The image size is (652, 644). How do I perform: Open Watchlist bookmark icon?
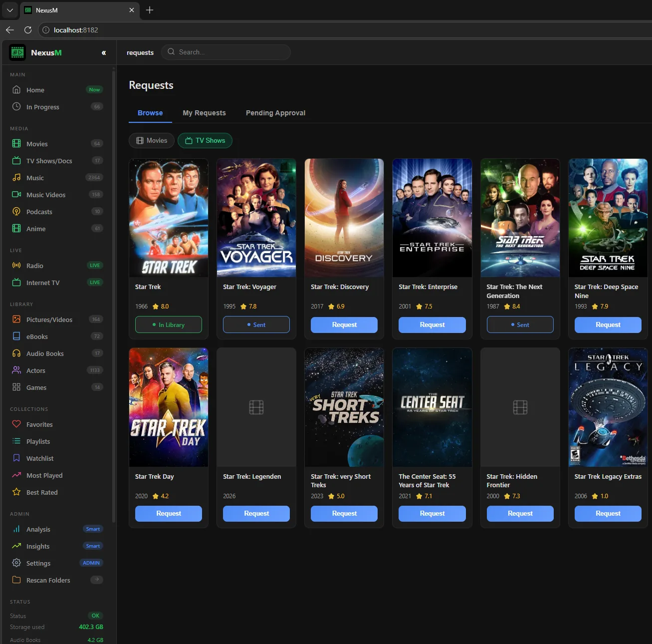16,458
